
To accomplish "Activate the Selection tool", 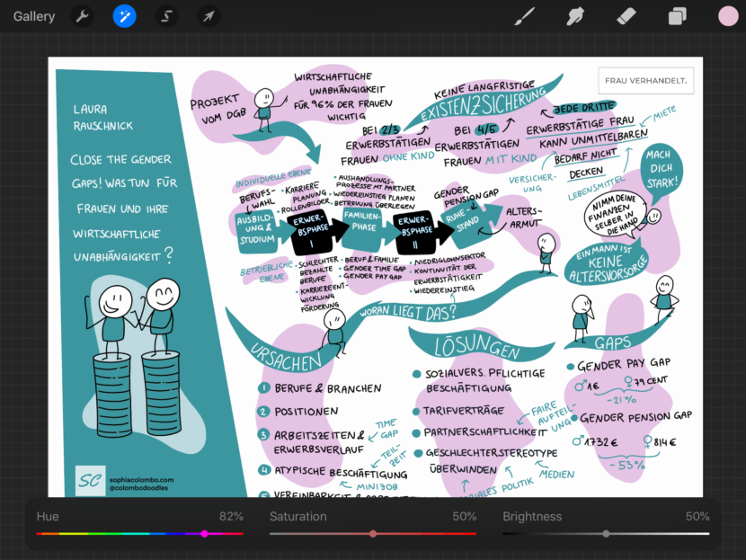I will [166, 16].
